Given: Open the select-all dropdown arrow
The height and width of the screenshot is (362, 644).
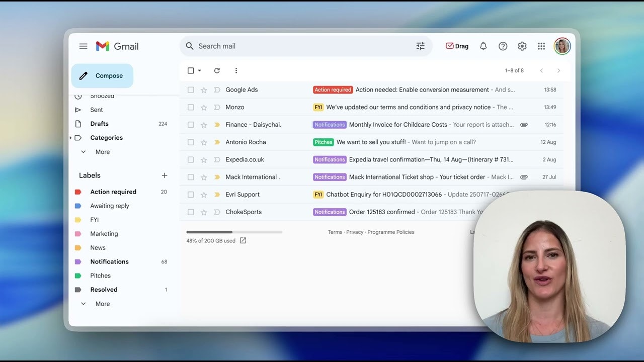Looking at the screenshot, I should [x=200, y=71].
